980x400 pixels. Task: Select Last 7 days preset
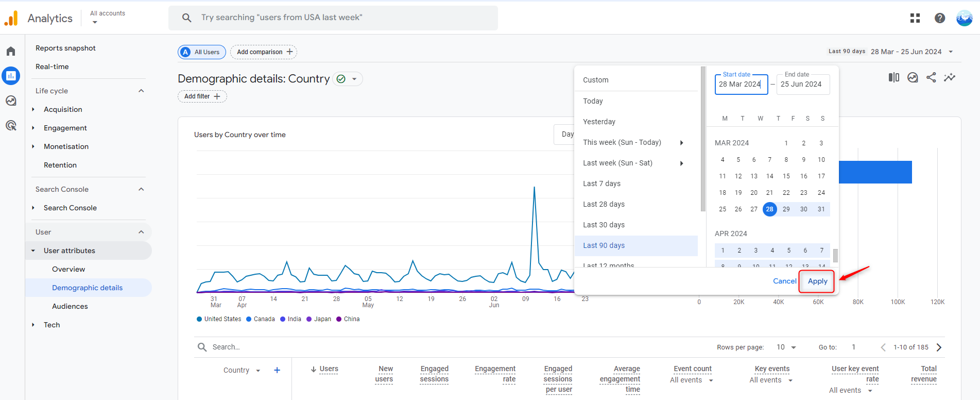(x=636, y=184)
